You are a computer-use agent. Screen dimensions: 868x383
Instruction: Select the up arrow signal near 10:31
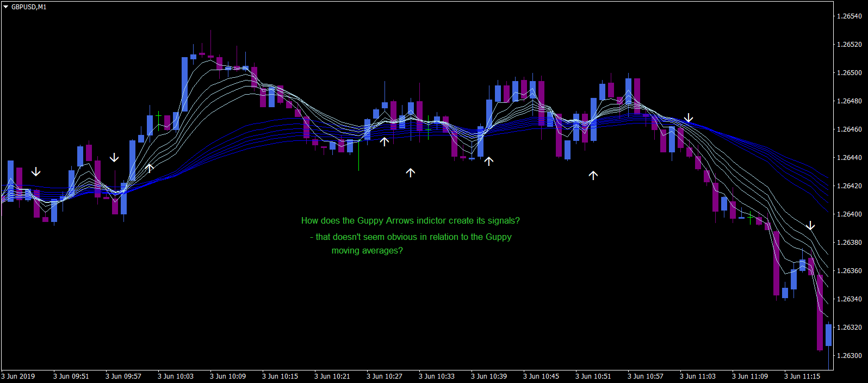(x=411, y=172)
